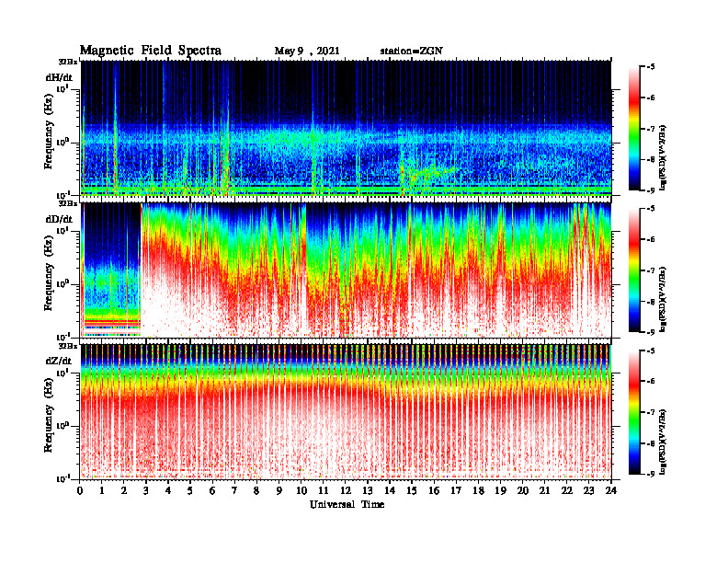Image resolution: width=728 pixels, height=563 pixels.
Task: Click log(PSD) unit label beside dD/dt color bar
Action: 663,299
